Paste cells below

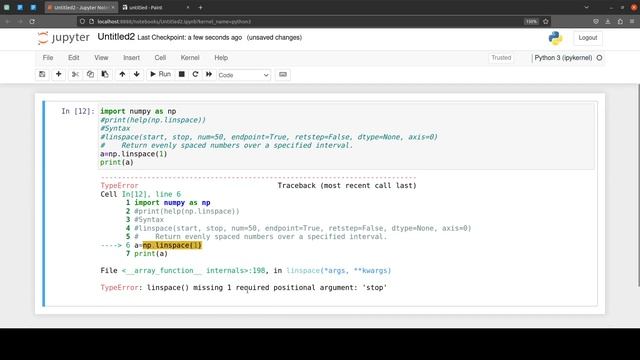(x=105, y=74)
